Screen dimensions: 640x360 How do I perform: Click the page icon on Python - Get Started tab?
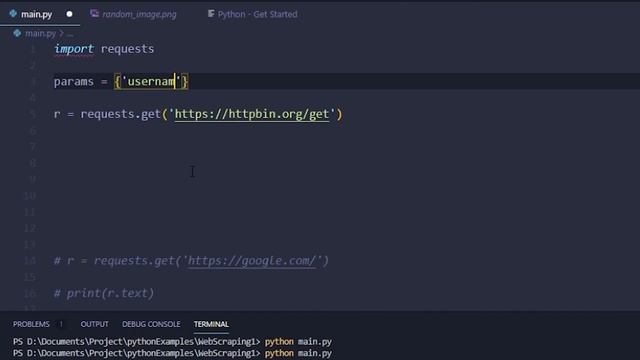click(x=211, y=14)
